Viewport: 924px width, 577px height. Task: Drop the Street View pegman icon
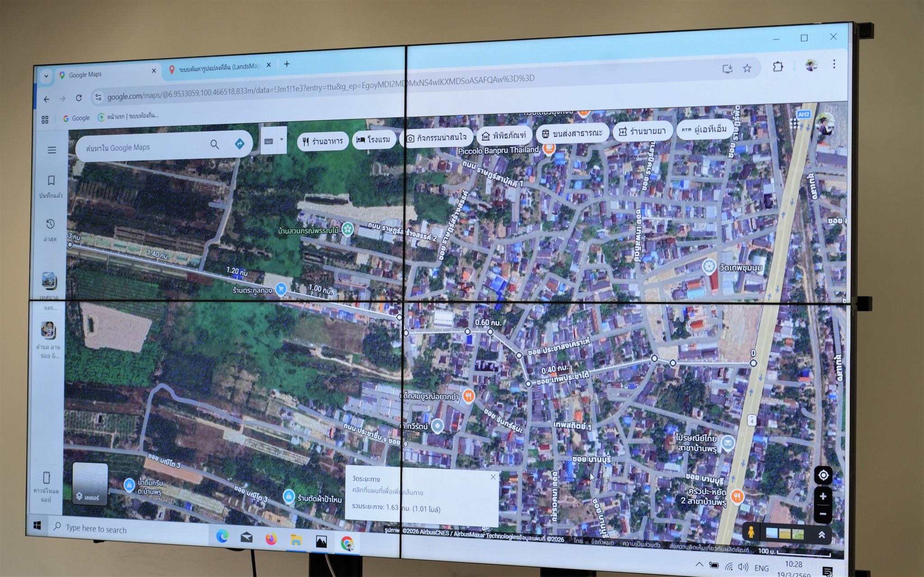point(751,532)
